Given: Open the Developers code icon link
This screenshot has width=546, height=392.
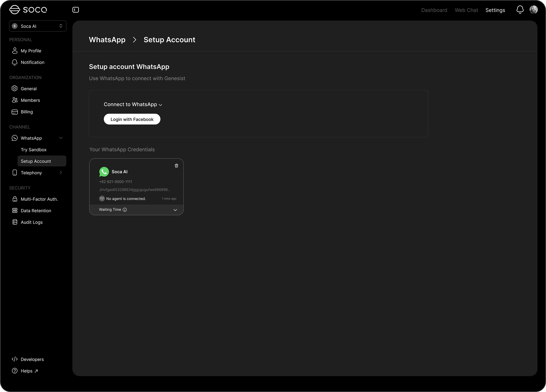Looking at the screenshot, I should click(x=15, y=359).
